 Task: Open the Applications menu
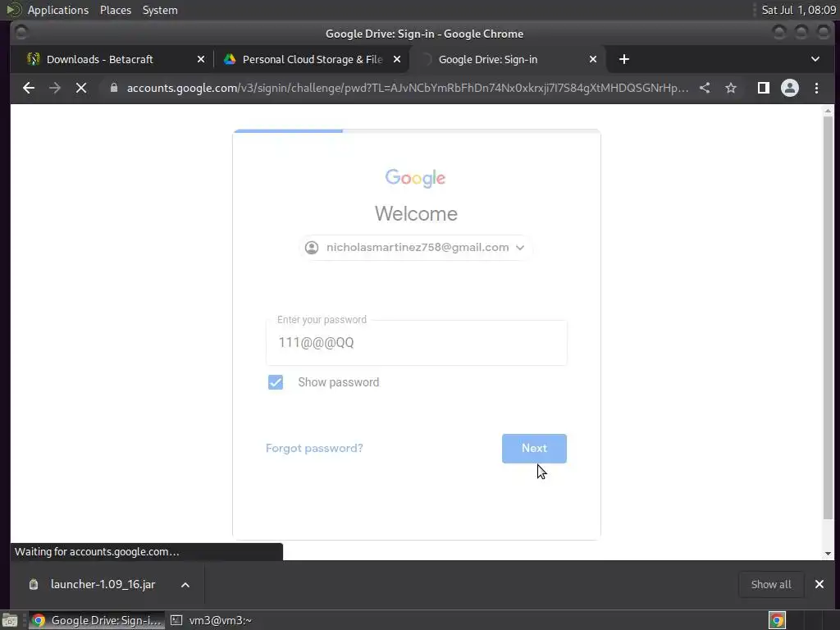[58, 10]
